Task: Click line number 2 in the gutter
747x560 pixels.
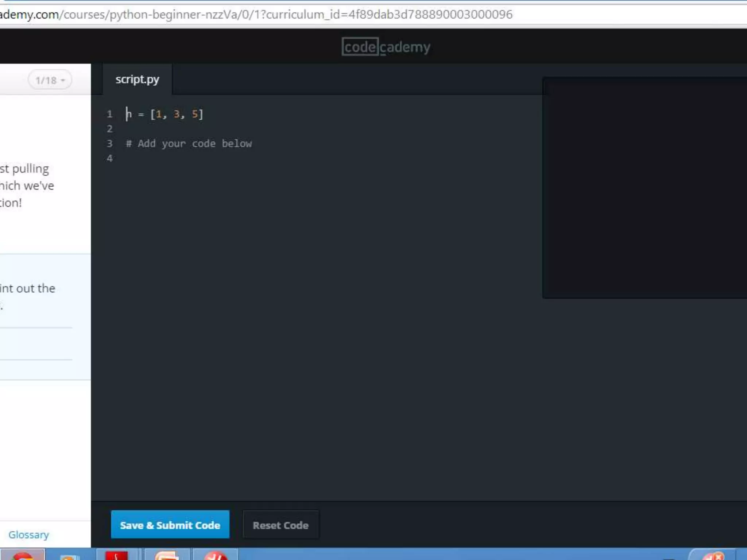Action: pos(109,129)
